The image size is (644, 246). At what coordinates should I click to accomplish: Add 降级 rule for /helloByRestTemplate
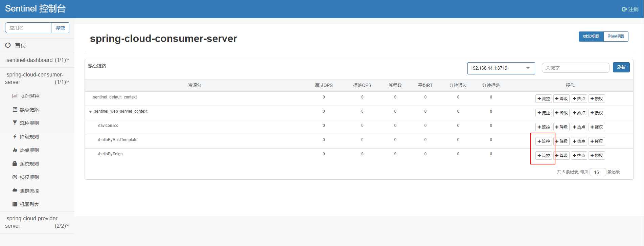(561, 141)
